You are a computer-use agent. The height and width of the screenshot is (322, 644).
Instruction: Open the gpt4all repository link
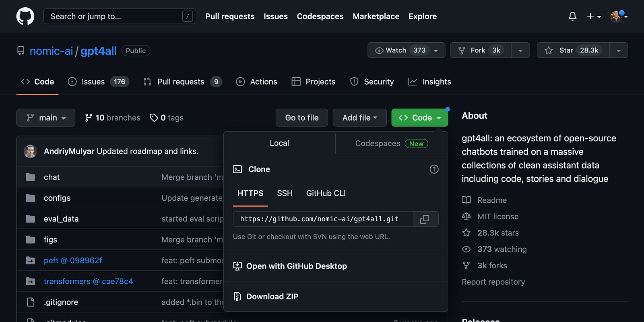click(99, 51)
